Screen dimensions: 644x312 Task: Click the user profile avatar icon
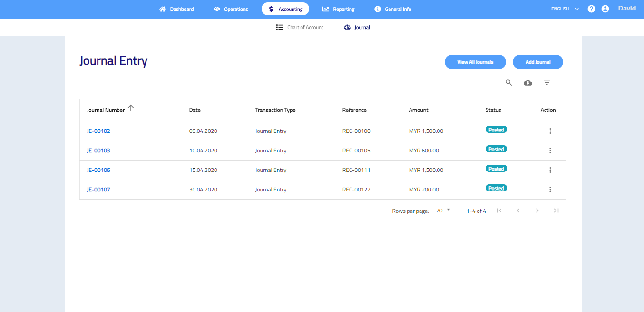(x=605, y=9)
